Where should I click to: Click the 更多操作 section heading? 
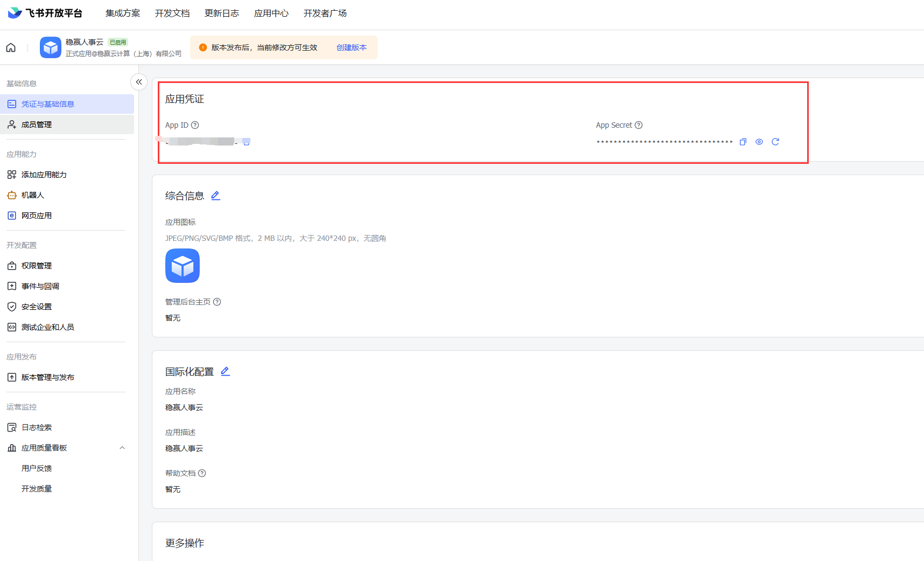click(x=185, y=543)
